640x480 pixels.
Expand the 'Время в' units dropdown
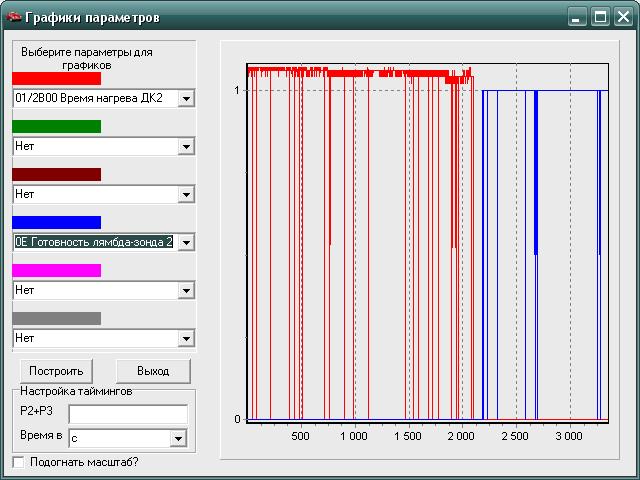click(x=178, y=438)
